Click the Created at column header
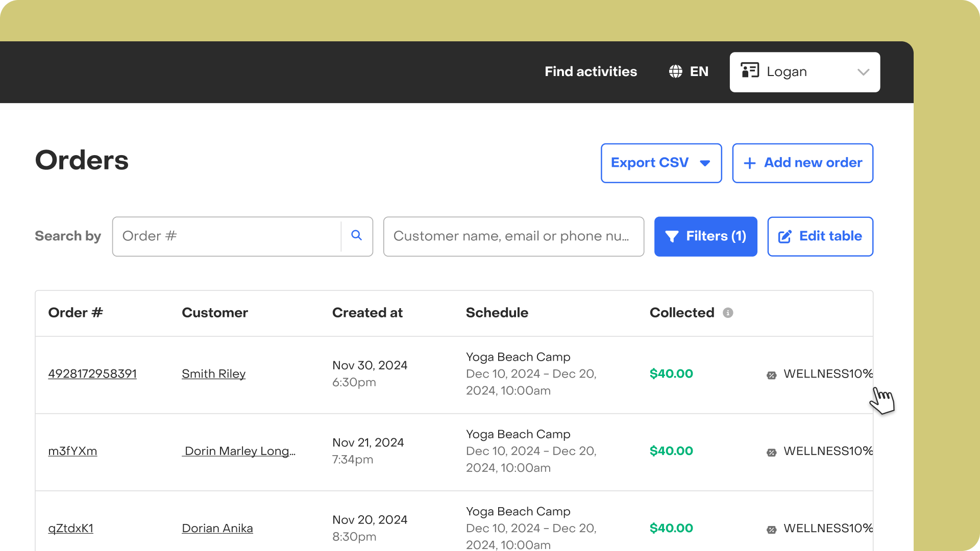 point(367,313)
